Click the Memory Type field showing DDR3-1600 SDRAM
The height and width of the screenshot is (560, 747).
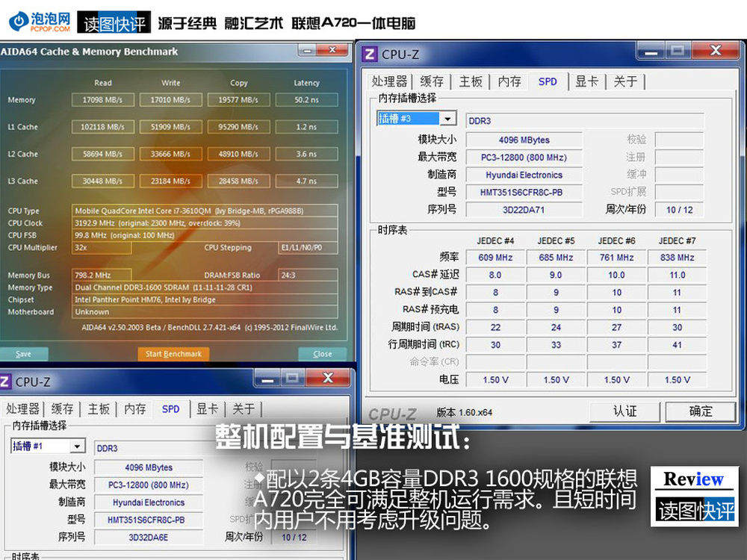[205, 287]
